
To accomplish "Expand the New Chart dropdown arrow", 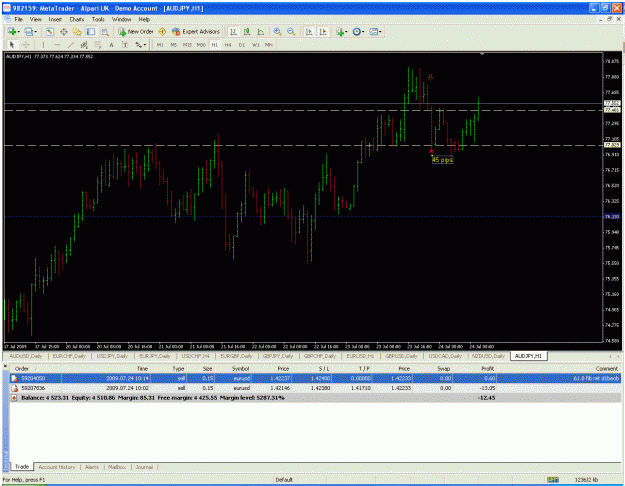I will tap(18, 31).
